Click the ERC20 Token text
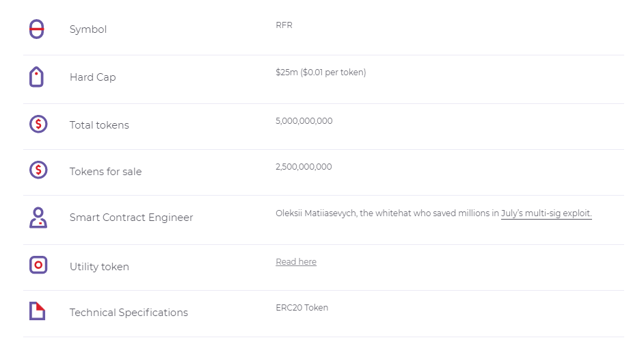Viewport: 644px width, 340px height. 301,308
